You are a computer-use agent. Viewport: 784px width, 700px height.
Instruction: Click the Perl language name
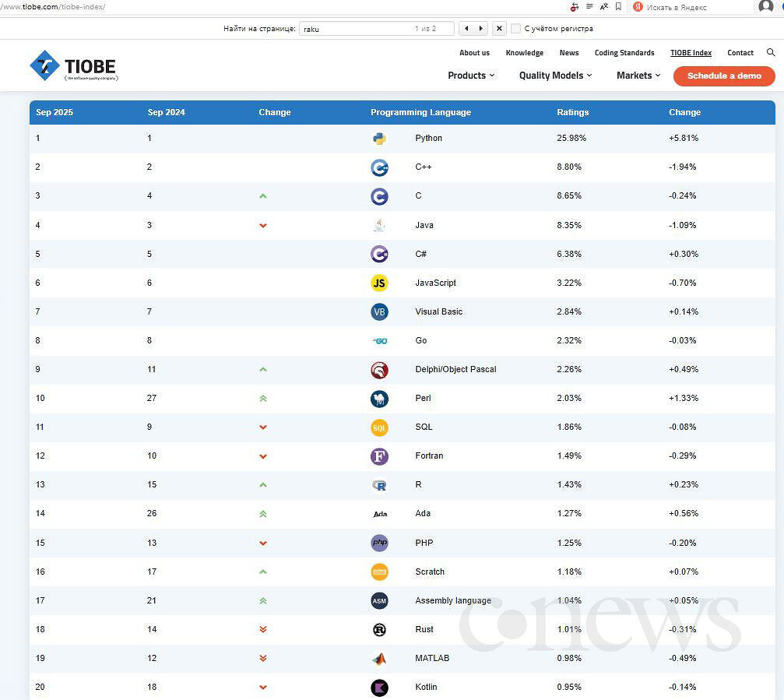point(423,398)
